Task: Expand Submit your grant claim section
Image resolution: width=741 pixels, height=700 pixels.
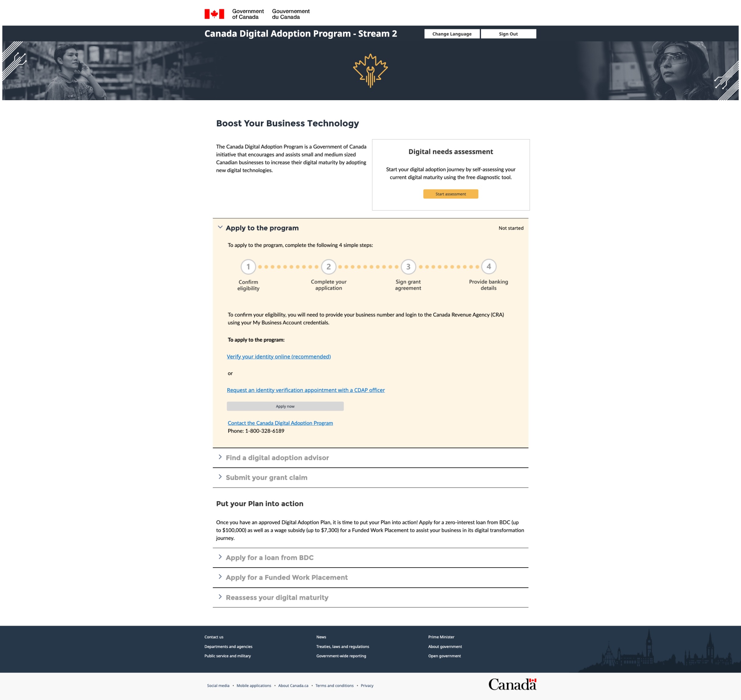Action: click(266, 477)
